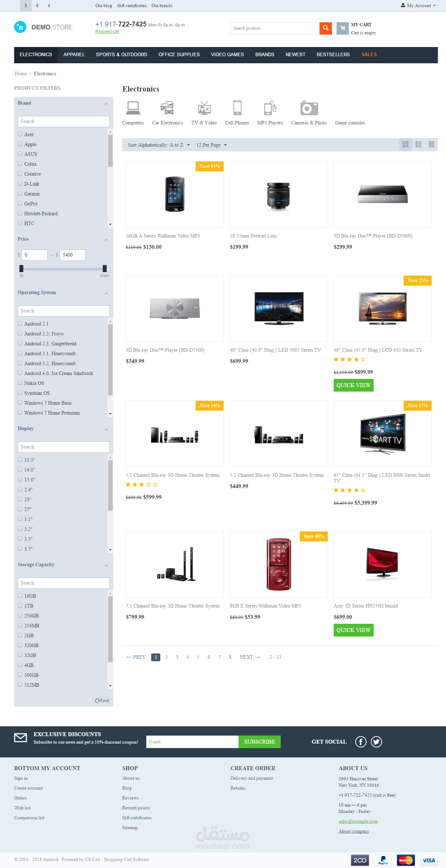
Task: Open the 2 - 11 page range link
Action: tap(275, 657)
